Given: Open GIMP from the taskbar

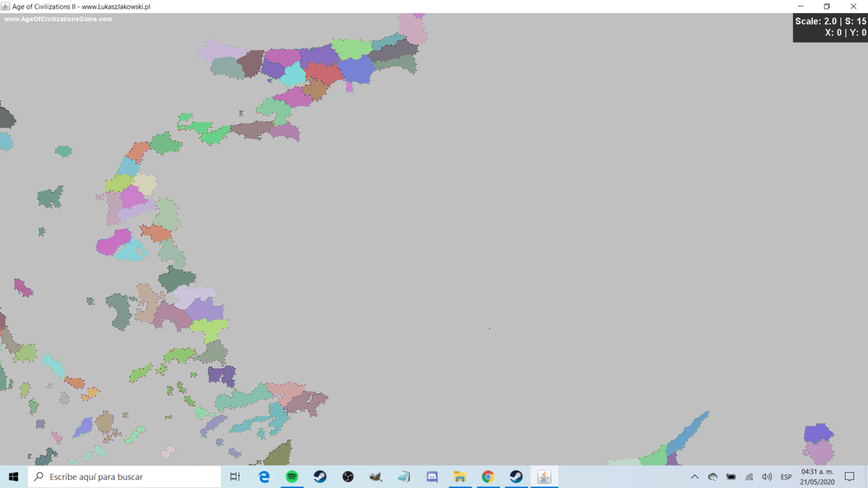Looking at the screenshot, I should point(376,476).
